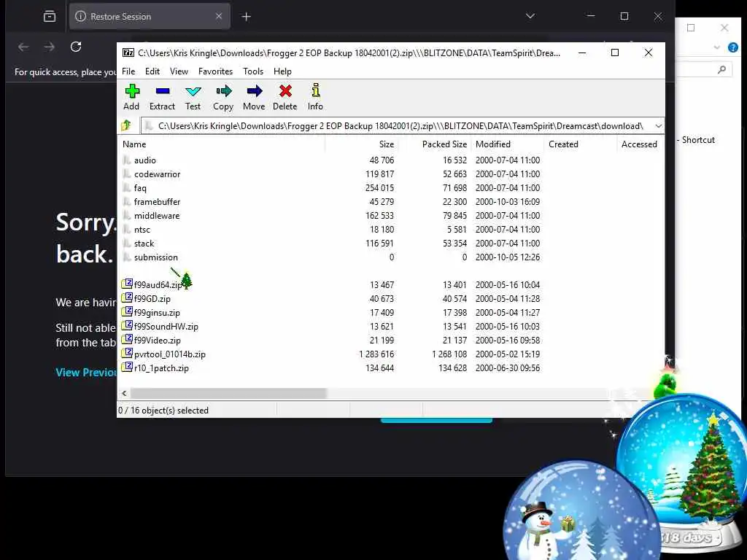Screen dimensions: 747x560
Task: Select the codewarrior folder icon
Action: tap(127, 174)
